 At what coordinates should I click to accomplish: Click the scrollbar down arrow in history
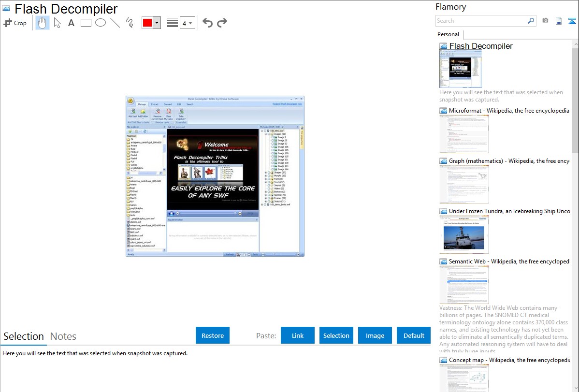point(575,388)
